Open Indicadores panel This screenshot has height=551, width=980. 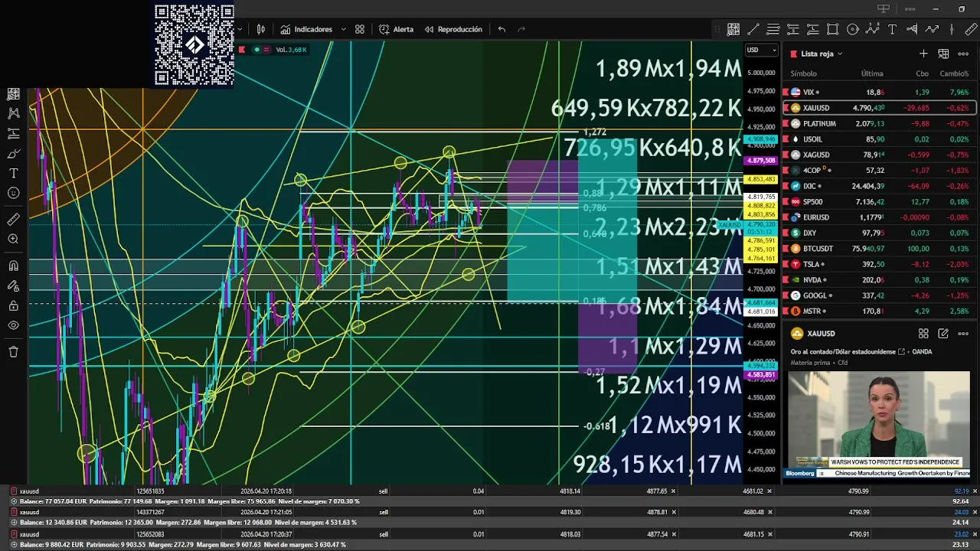click(x=306, y=29)
